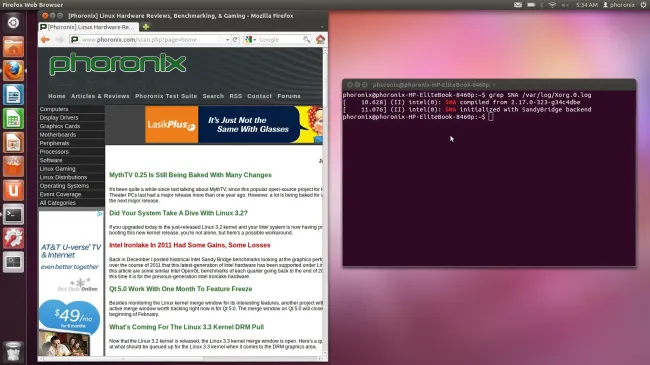
Task: Open the Graphics Cards category link
Action: (60, 126)
